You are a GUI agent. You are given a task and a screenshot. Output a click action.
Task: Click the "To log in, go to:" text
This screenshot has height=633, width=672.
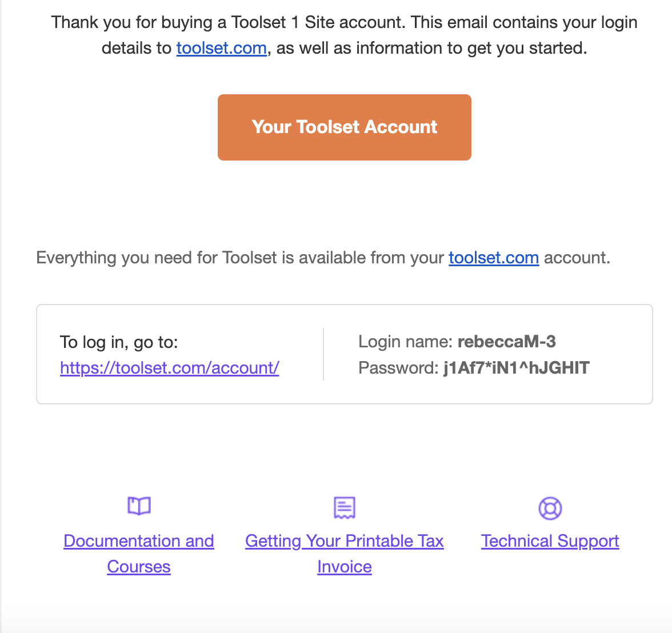point(119,342)
